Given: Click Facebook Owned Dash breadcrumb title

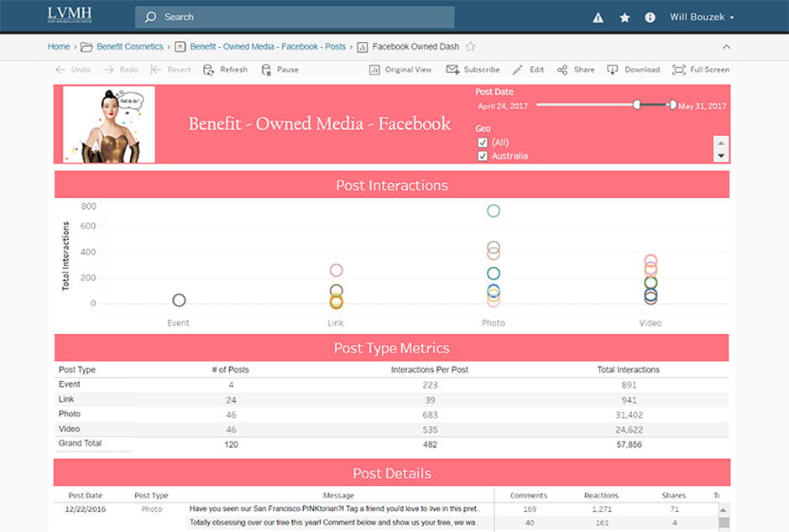Looking at the screenshot, I should pos(415,46).
